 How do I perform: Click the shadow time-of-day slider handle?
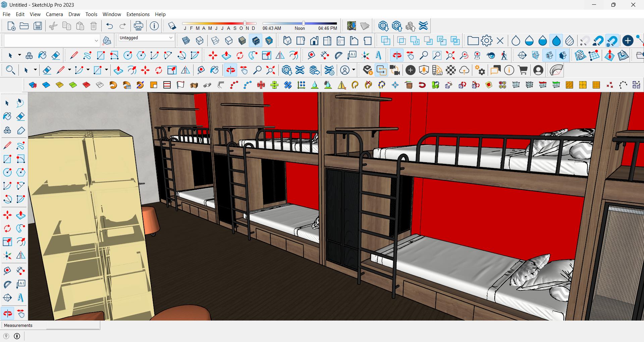[304, 23]
